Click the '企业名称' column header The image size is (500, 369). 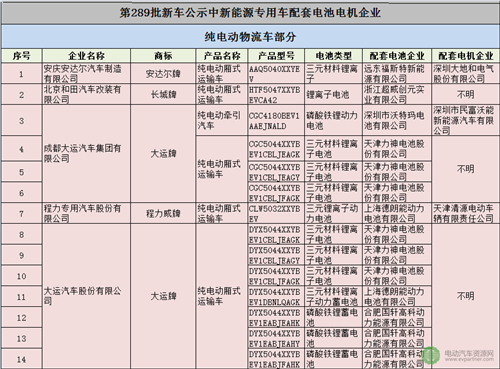point(86,56)
